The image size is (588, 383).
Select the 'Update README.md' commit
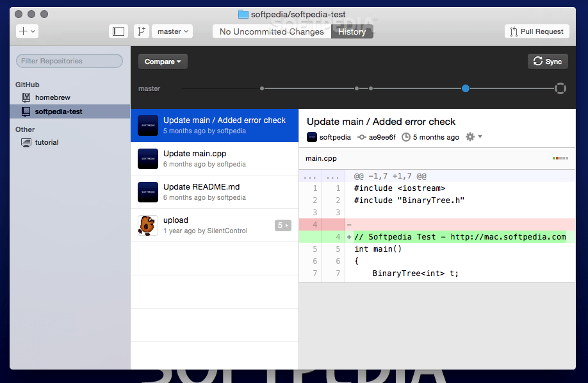coord(215,192)
